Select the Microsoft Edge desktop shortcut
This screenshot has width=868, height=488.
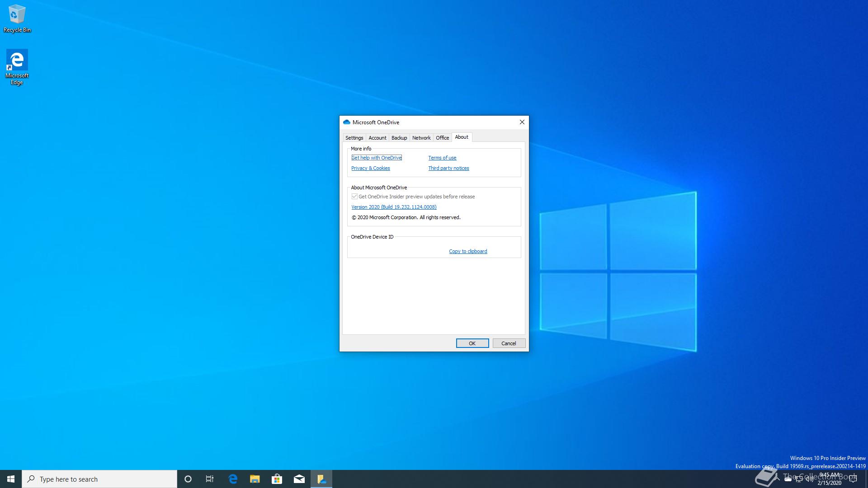pos(17,67)
